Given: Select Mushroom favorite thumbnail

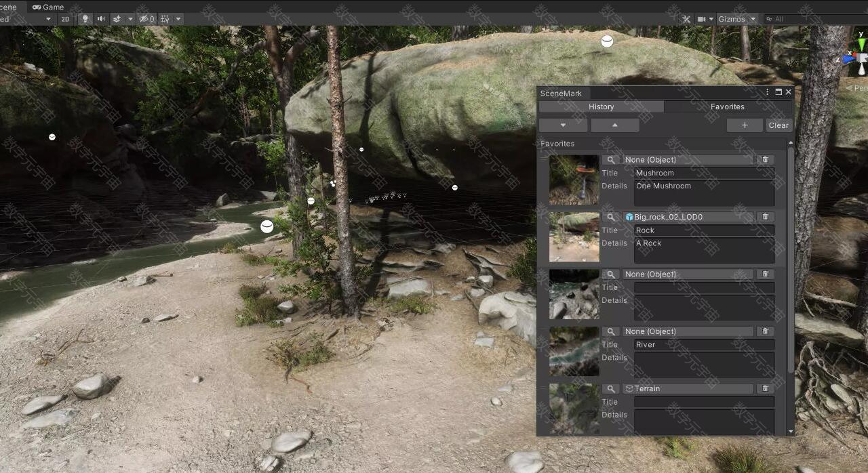Looking at the screenshot, I should click(574, 180).
